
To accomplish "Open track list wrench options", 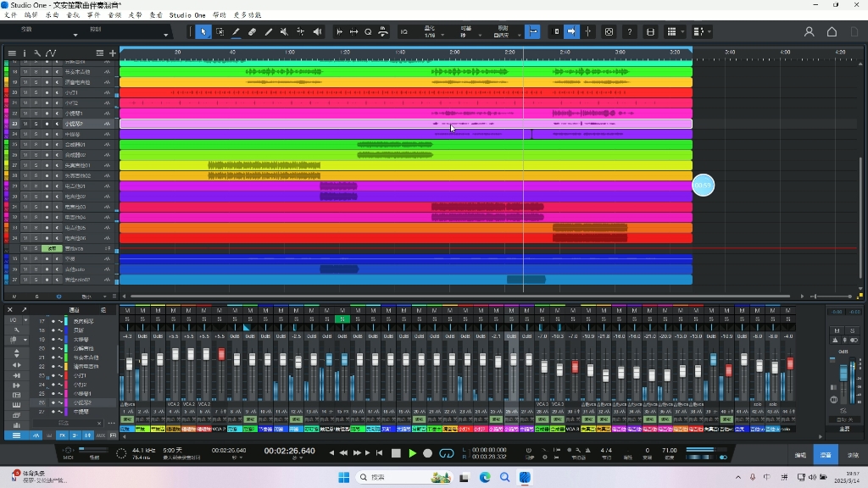I will pos(37,53).
